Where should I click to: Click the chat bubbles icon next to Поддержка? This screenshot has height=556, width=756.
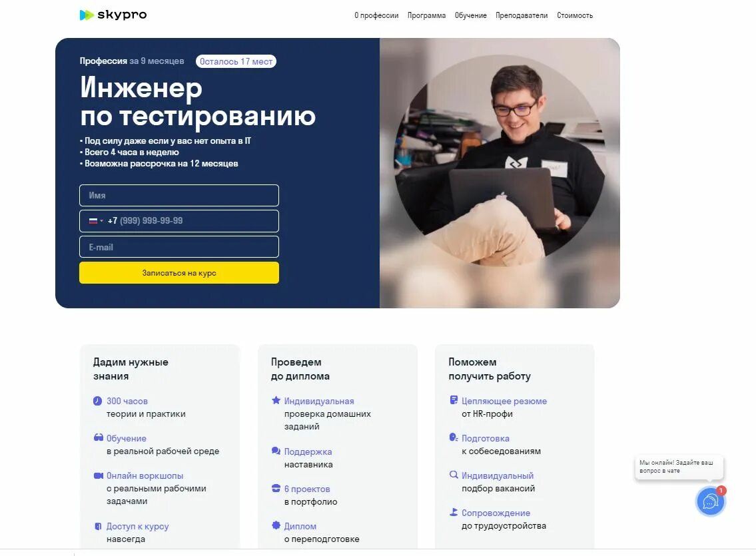coord(276,451)
